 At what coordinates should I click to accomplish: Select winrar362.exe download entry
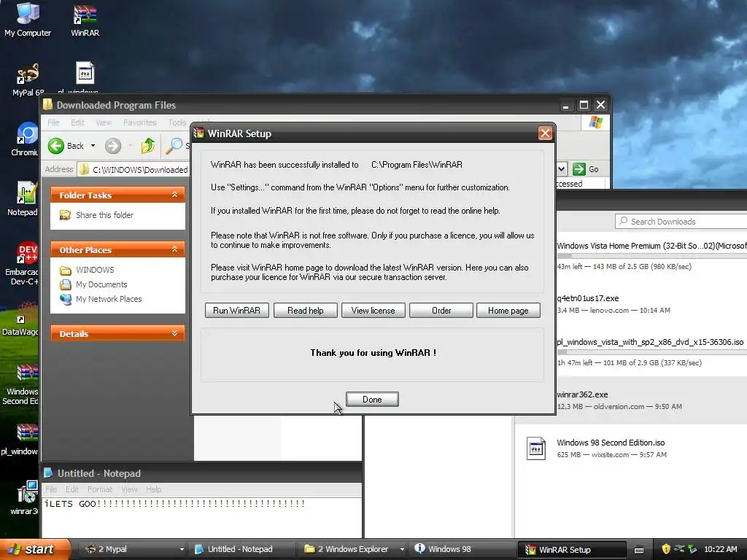(x=631, y=400)
